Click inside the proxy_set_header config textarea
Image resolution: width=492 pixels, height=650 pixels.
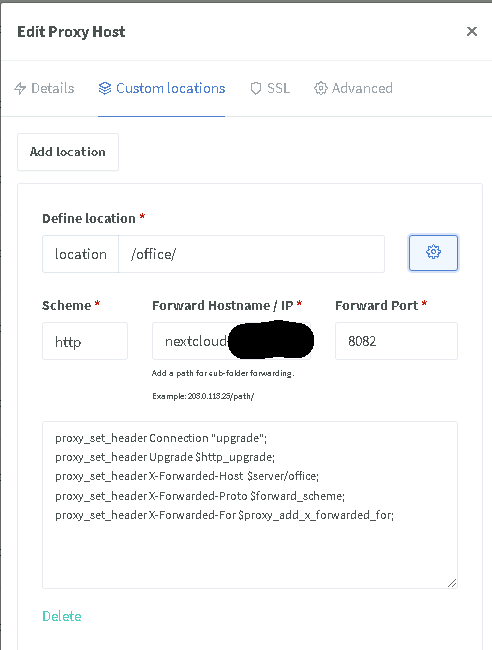pyautogui.click(x=250, y=505)
